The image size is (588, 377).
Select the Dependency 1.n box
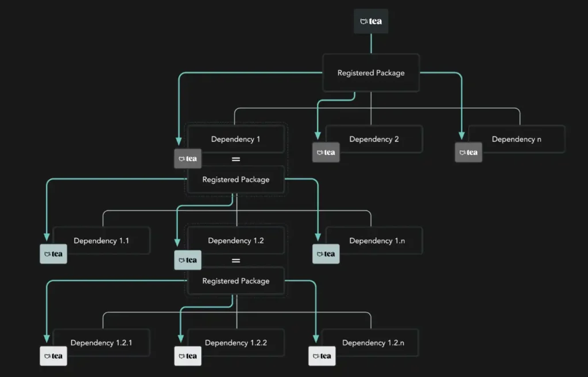(x=374, y=240)
